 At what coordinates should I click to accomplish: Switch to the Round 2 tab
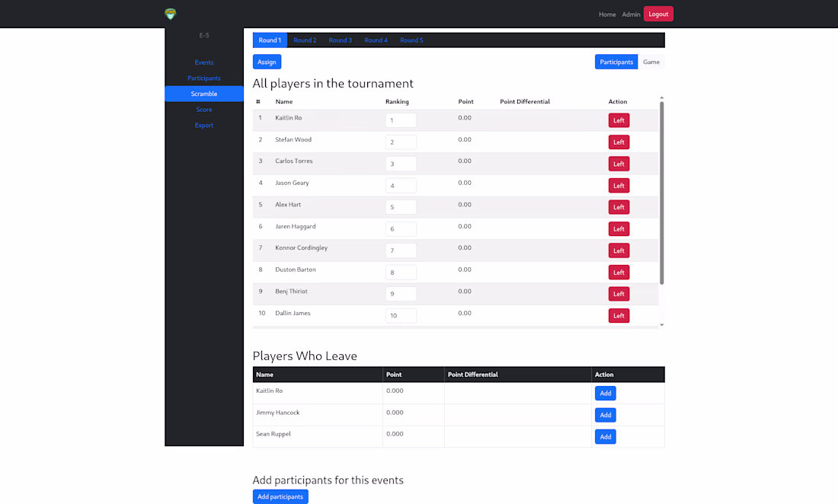point(305,40)
